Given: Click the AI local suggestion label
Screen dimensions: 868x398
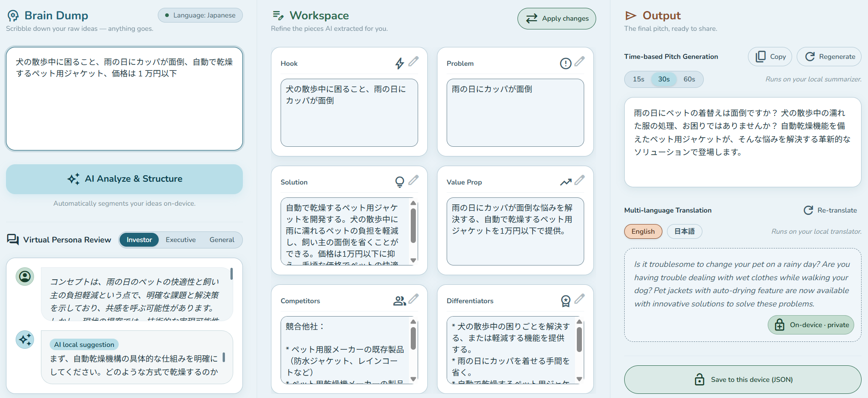Looking at the screenshot, I should (x=84, y=345).
